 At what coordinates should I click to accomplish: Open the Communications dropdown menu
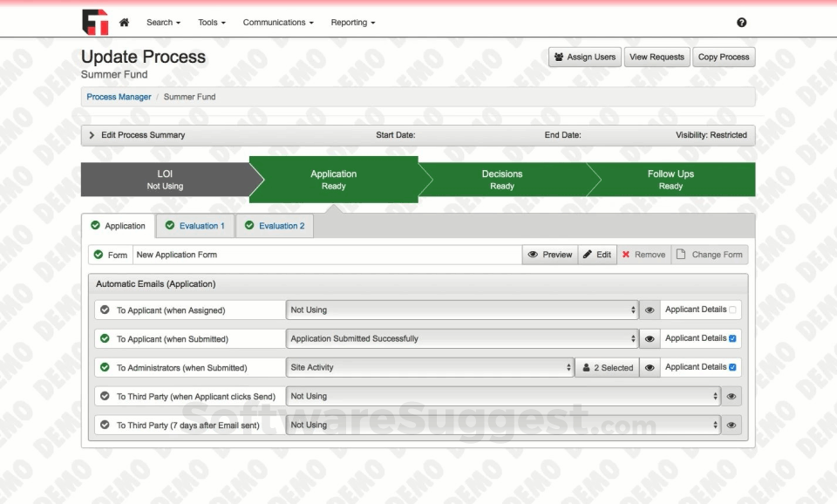point(278,23)
